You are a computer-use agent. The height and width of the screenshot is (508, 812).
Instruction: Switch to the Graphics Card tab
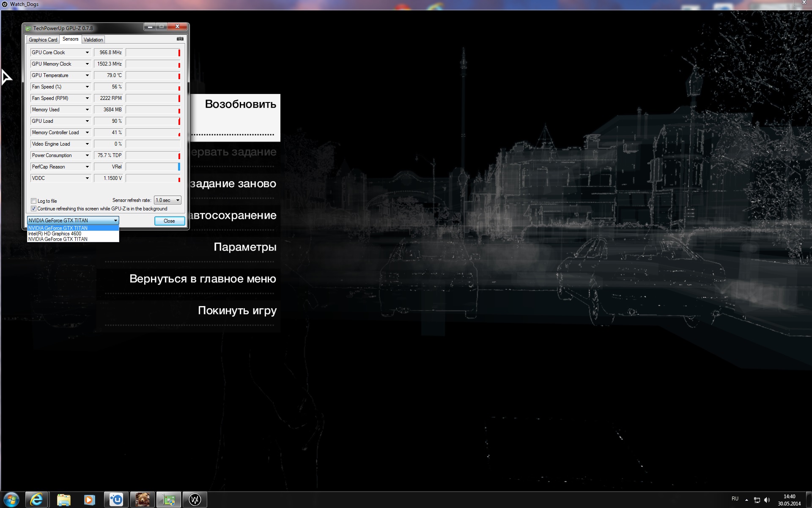point(43,40)
